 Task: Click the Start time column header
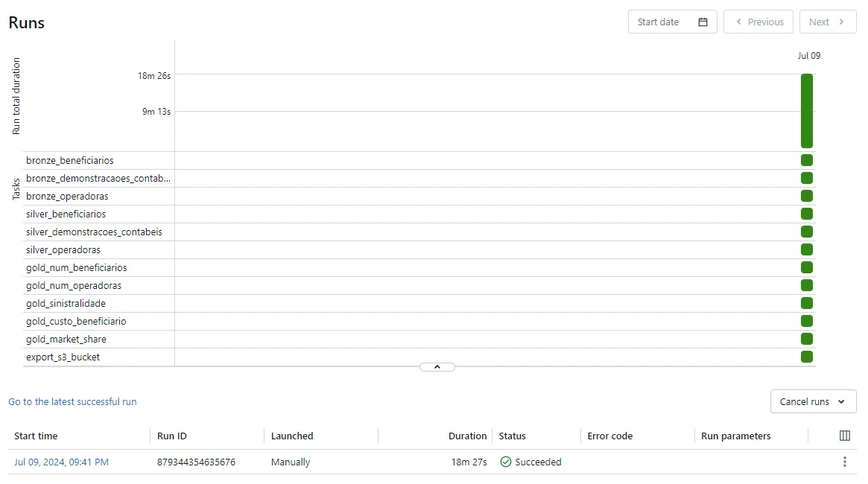point(36,436)
